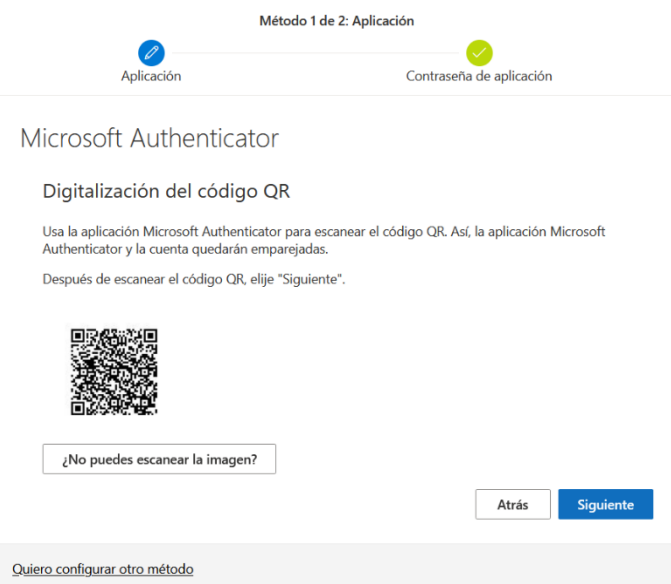This screenshot has width=671, height=584.
Task: Select the Contraseña de aplicación step label
Action: [479, 76]
